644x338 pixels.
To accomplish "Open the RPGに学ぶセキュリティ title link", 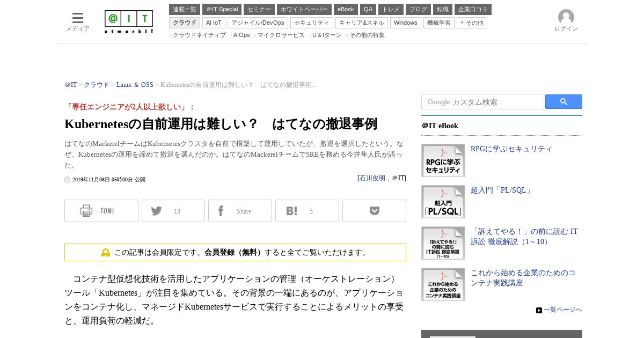I will tap(511, 149).
